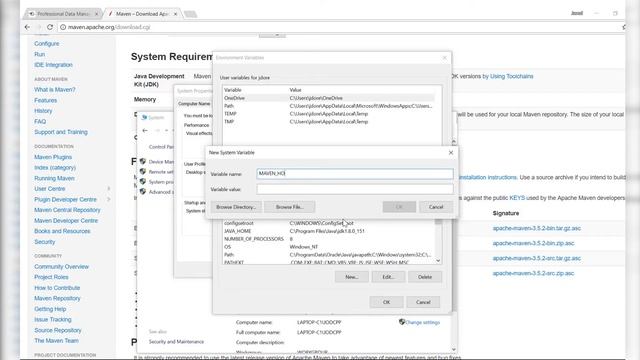Reload the Maven download page
Viewport: 640px width, 360px height.
pos(50,27)
